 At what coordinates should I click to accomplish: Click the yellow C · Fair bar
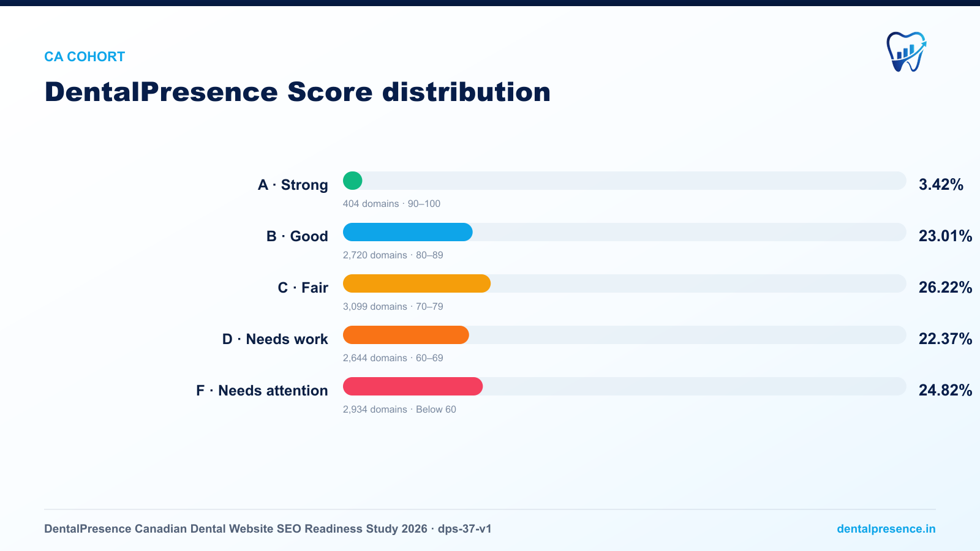417,283
